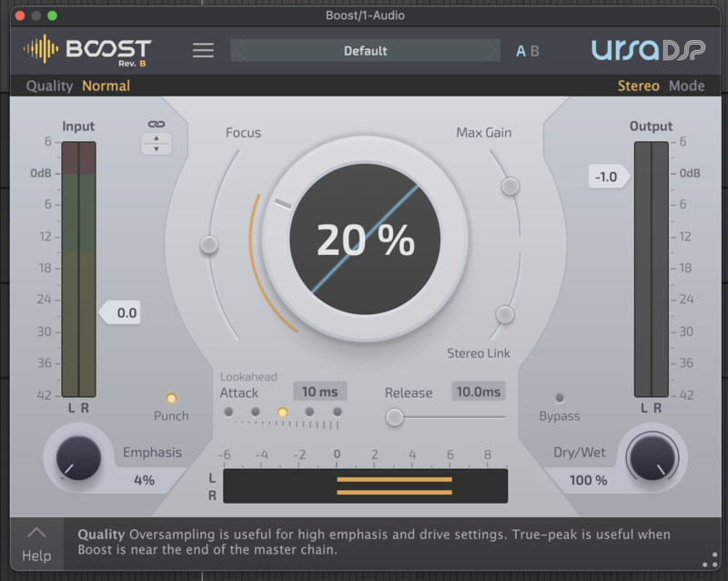Click the Mode label
This screenshot has width=728, height=581.
point(687,86)
